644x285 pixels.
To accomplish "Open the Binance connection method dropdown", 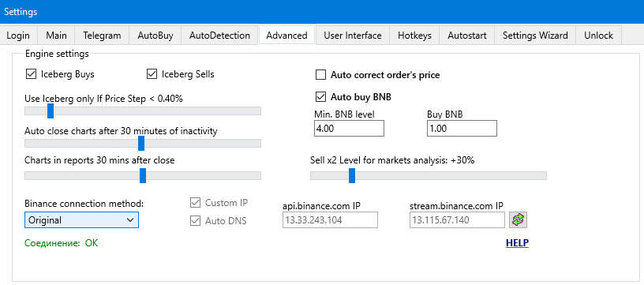I will (x=81, y=219).
